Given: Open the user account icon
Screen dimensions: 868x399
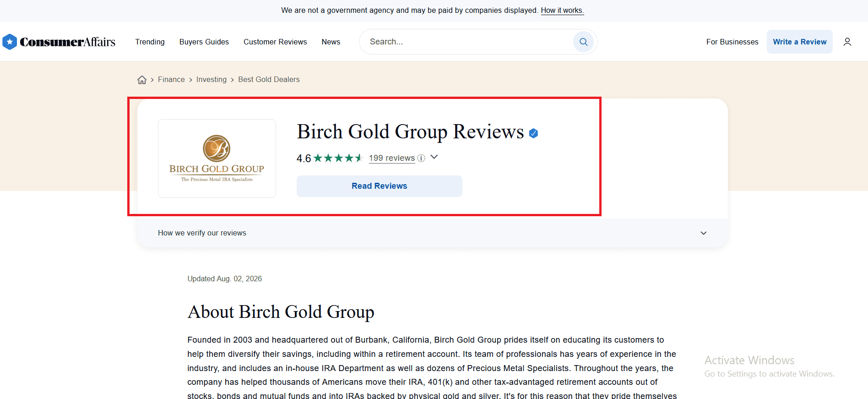Looking at the screenshot, I should coord(847,42).
